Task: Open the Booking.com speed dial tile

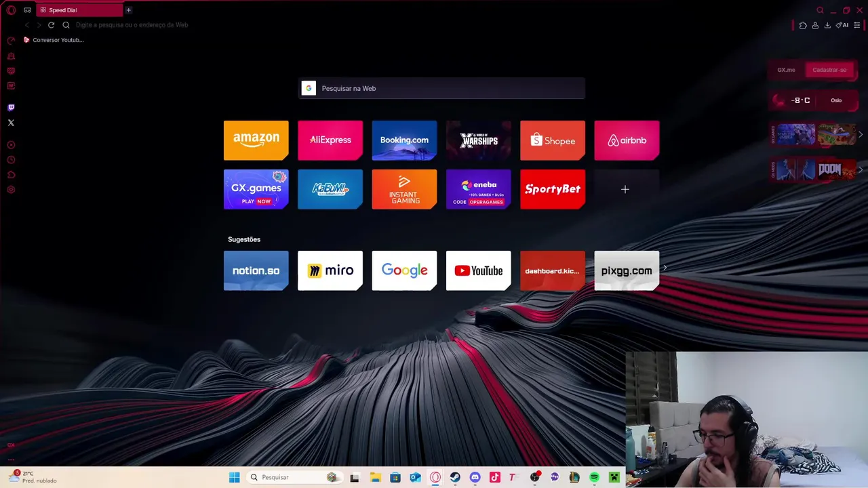Action: click(404, 140)
